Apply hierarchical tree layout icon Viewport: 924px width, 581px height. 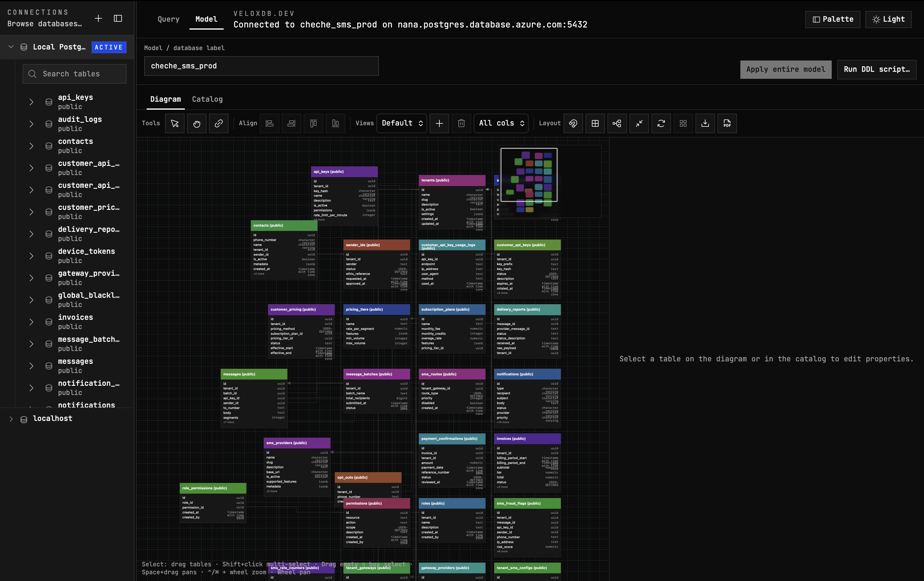[617, 123]
